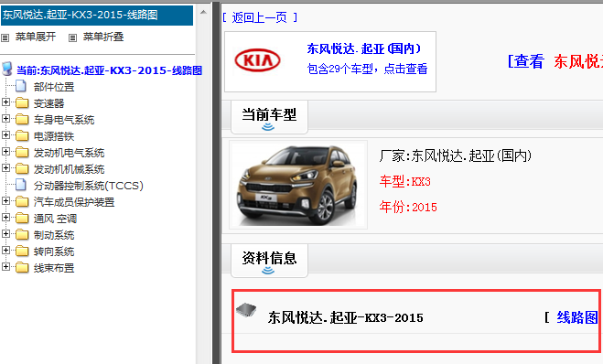Viewport: 603px width, 364px height.
Task: Open the 东风悦达.起亚(国内) brand link
Action: [x=364, y=48]
